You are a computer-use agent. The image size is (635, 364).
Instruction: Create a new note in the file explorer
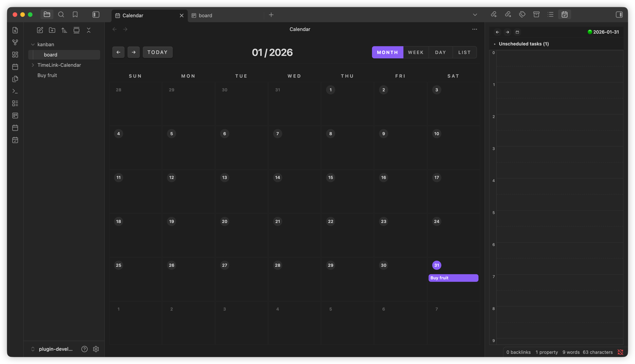point(40,30)
